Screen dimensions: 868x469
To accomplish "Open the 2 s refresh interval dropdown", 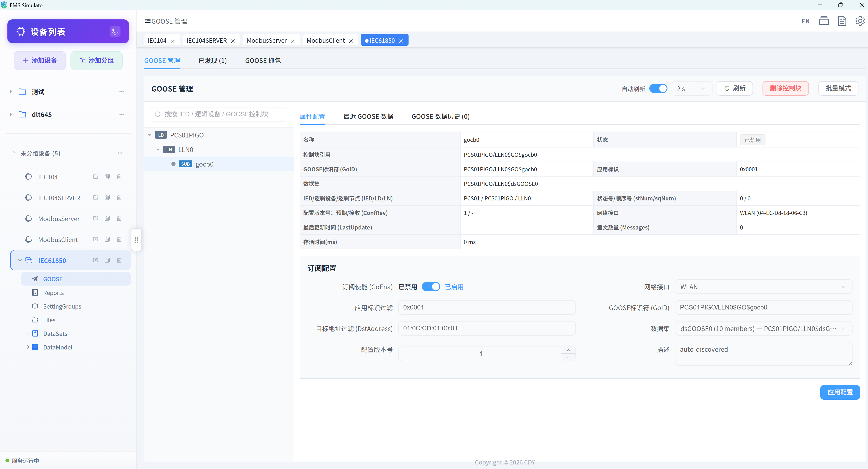I will pyautogui.click(x=691, y=89).
